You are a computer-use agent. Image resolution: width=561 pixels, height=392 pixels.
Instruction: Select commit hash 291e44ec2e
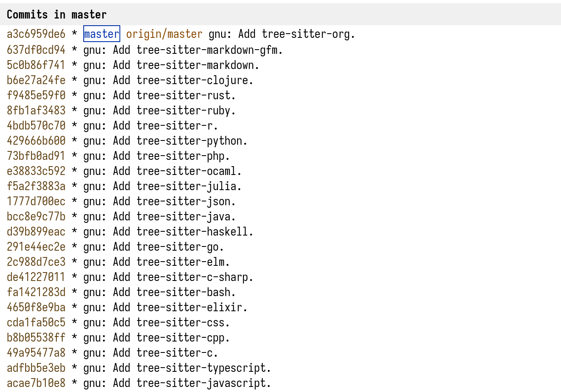36,247
